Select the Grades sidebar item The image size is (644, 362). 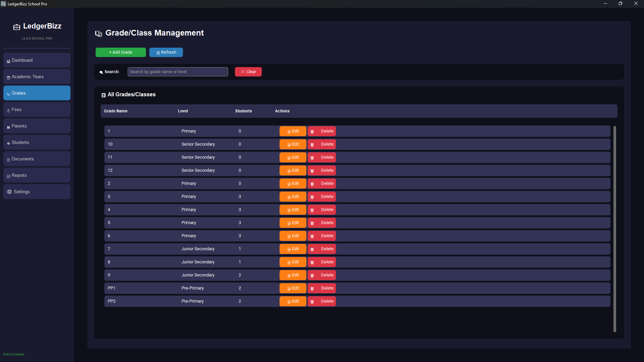[37, 93]
